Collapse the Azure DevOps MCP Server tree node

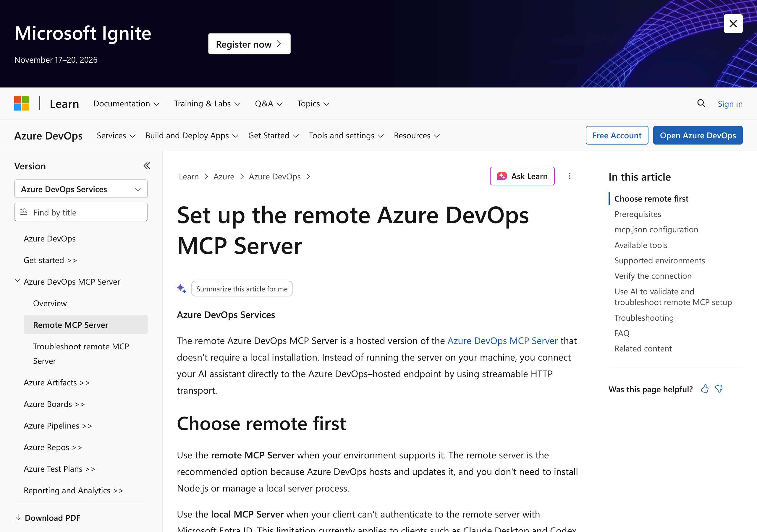tap(17, 281)
